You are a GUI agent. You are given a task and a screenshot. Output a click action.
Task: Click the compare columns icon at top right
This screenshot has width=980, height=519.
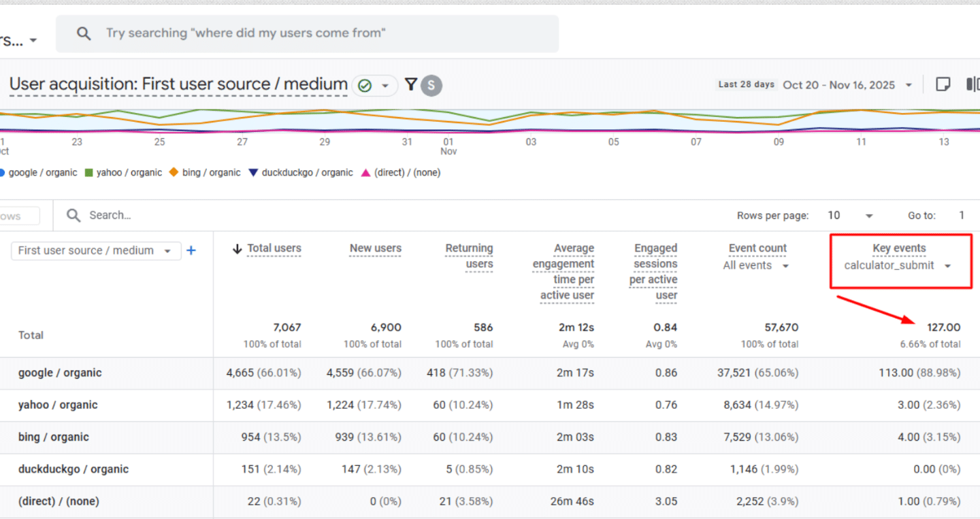973,84
